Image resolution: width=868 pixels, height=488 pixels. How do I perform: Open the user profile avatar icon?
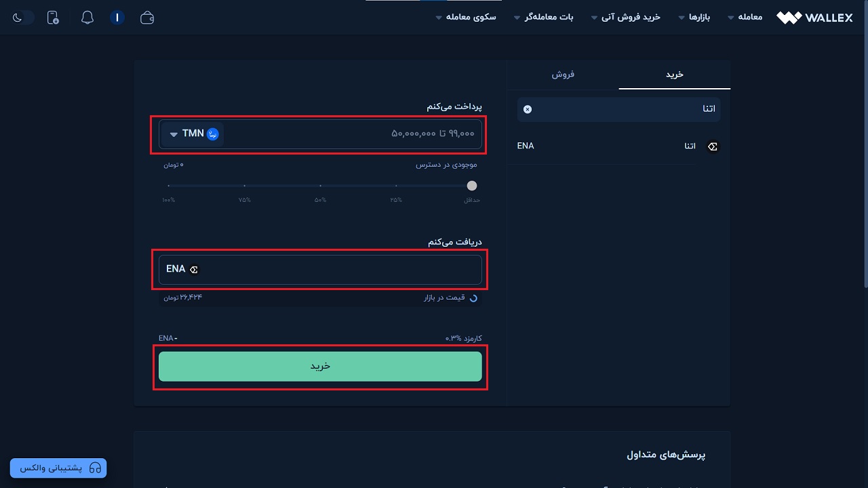tap(117, 18)
